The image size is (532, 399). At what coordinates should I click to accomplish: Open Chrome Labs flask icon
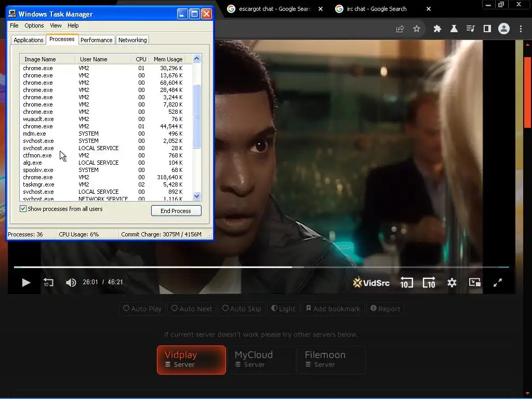point(454,29)
